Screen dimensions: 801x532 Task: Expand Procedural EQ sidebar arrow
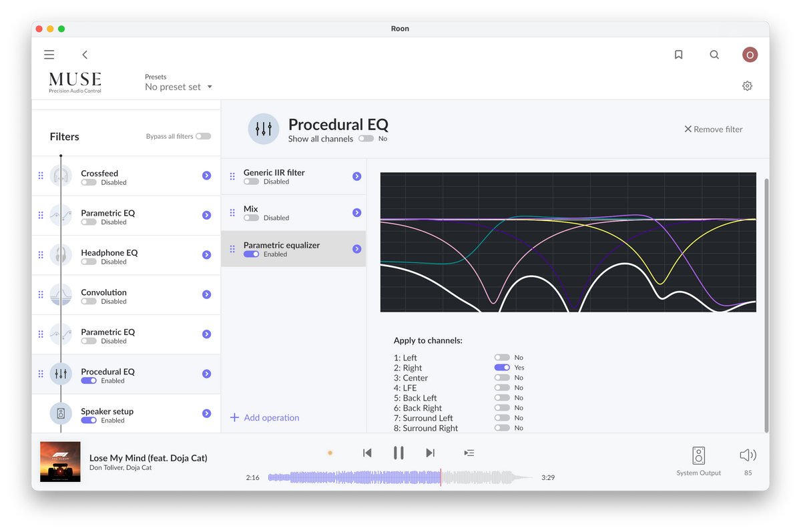tap(206, 374)
